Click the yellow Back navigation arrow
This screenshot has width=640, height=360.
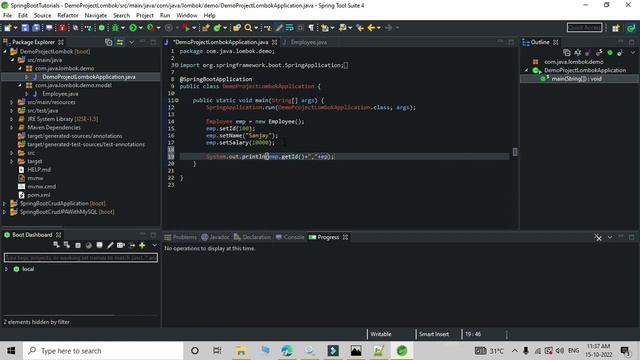[371, 28]
